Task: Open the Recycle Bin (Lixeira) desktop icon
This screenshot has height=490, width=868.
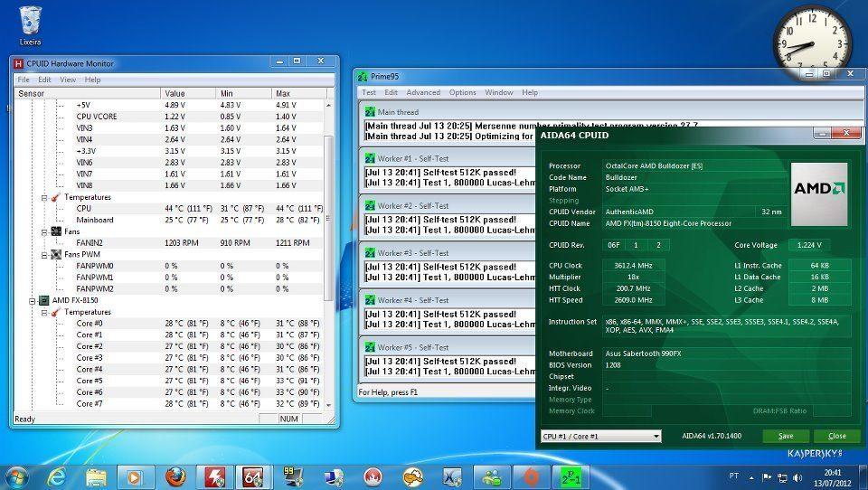Action: (30, 24)
